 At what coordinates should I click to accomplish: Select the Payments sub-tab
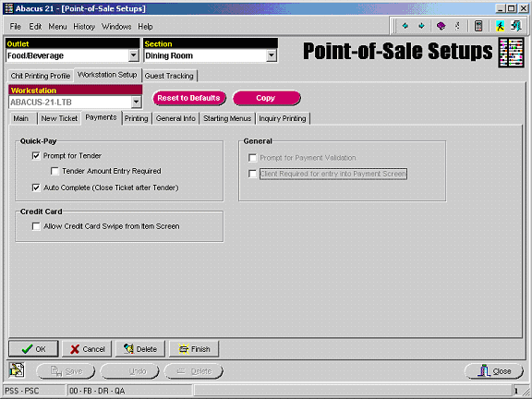click(101, 117)
